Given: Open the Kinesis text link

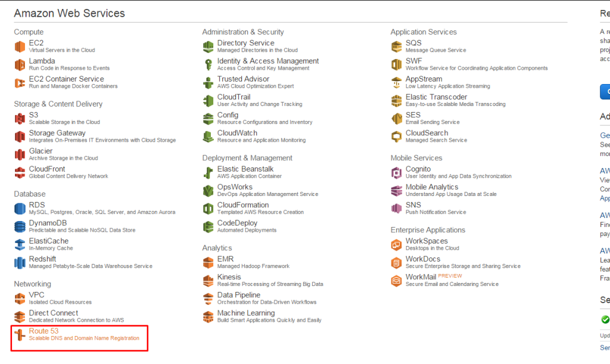Looking at the screenshot, I should (229, 277).
